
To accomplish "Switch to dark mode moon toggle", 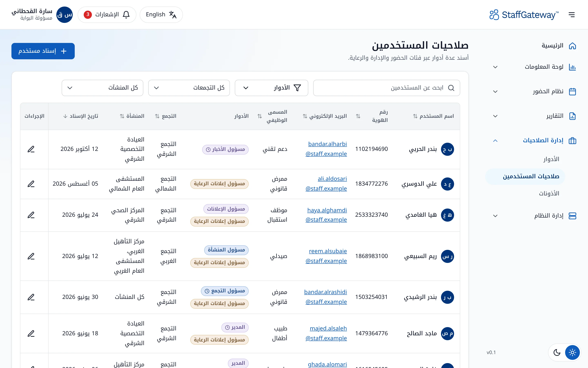I will point(557,352).
